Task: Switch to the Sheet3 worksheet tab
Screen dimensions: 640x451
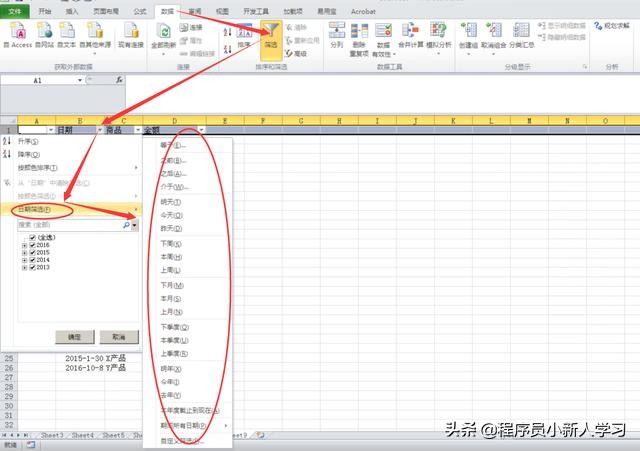Action: point(52,435)
